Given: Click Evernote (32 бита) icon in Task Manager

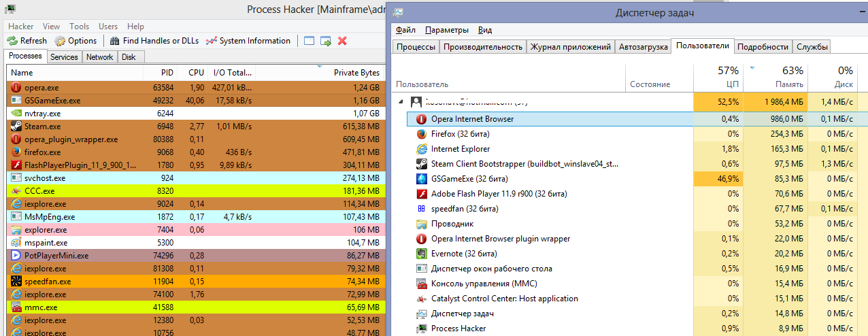Looking at the screenshot, I should pyautogui.click(x=421, y=253).
